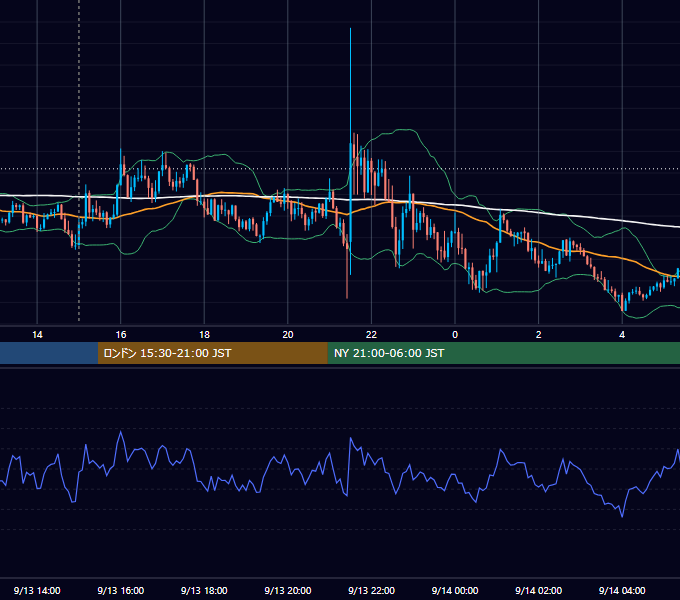Click the tall blue spike candle before 22

pos(350,151)
